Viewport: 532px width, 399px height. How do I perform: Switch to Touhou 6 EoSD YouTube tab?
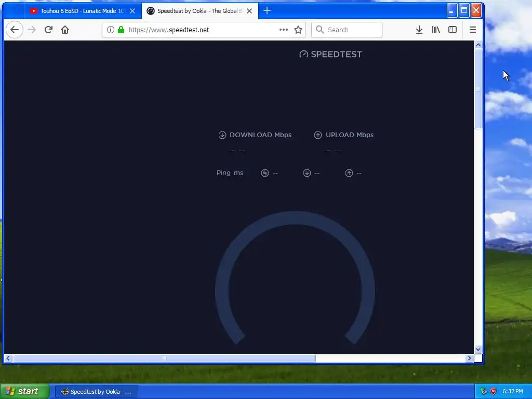[78, 11]
